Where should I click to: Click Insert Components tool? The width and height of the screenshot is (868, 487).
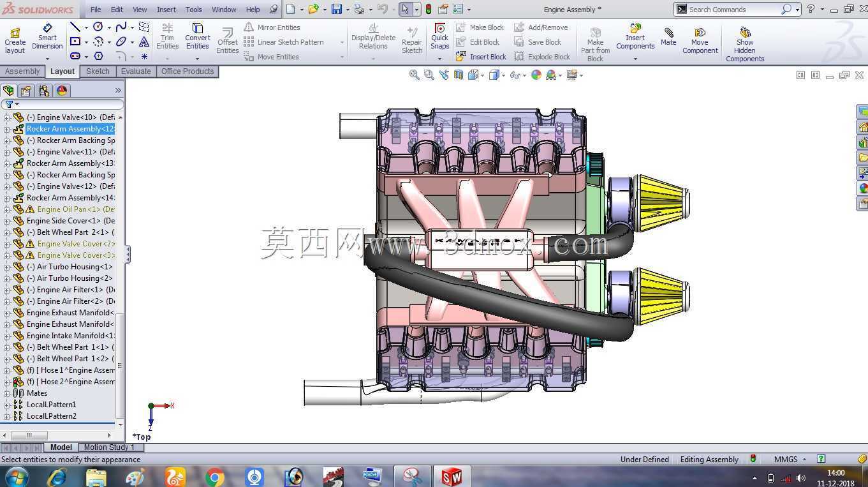[635, 37]
